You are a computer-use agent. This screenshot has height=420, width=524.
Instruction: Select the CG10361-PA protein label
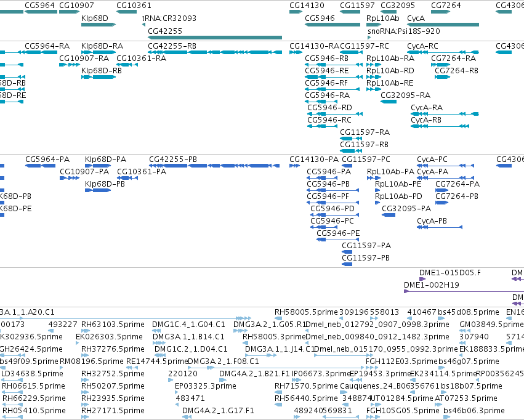tap(142, 172)
